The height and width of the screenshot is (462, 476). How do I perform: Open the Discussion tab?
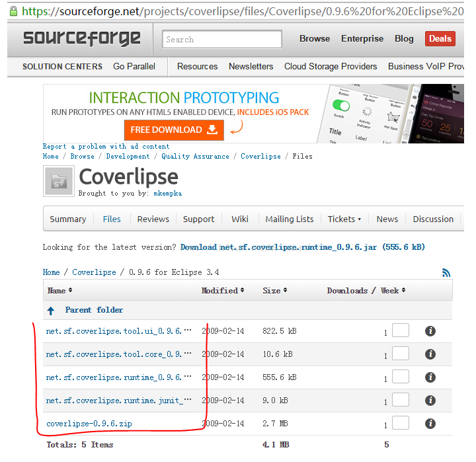point(433,219)
